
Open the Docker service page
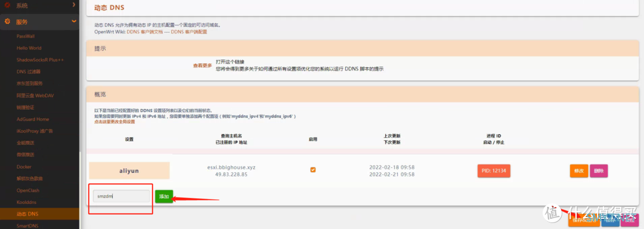[x=24, y=166]
